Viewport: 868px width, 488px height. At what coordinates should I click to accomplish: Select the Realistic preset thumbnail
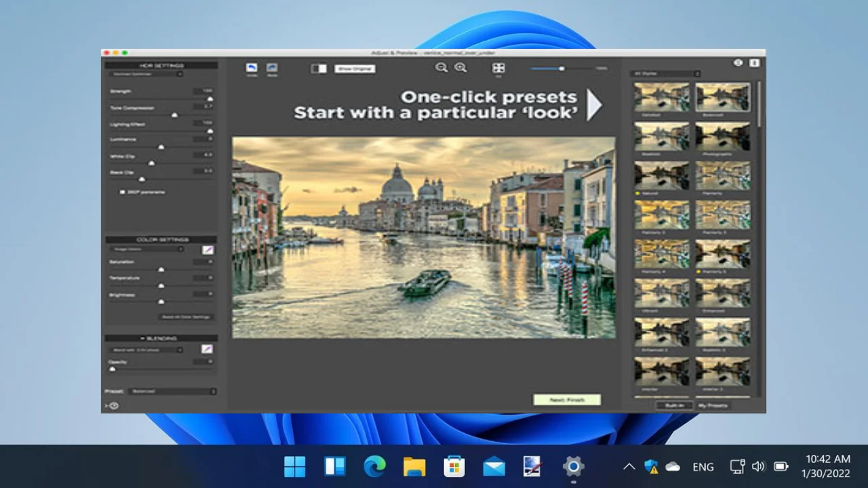(x=662, y=136)
